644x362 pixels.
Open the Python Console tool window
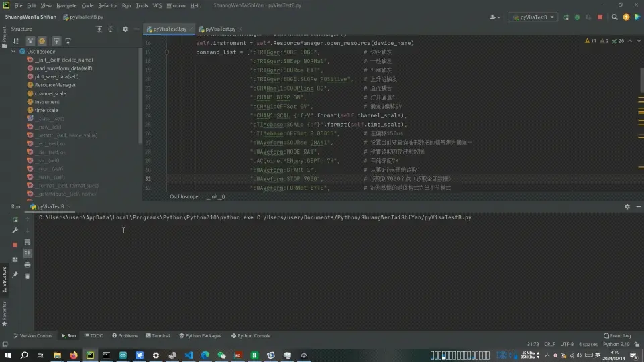(250, 336)
